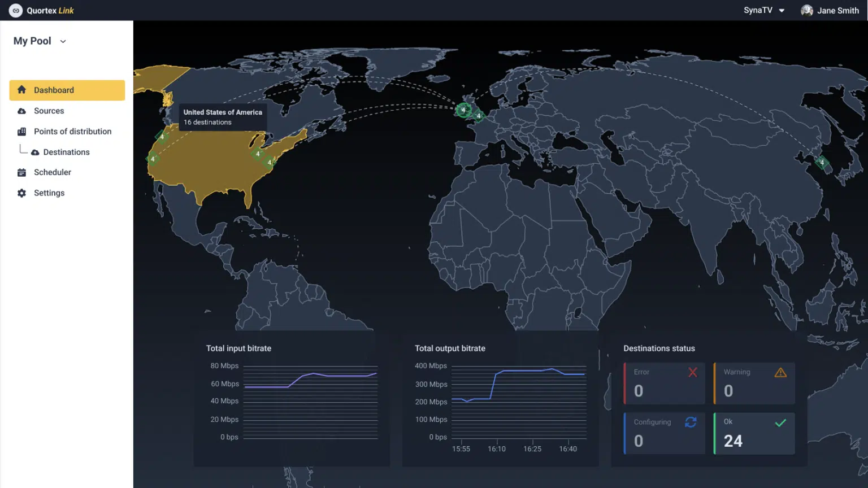Open the SynaTV account dropdown
This screenshot has width=868, height=488.
tap(764, 10)
